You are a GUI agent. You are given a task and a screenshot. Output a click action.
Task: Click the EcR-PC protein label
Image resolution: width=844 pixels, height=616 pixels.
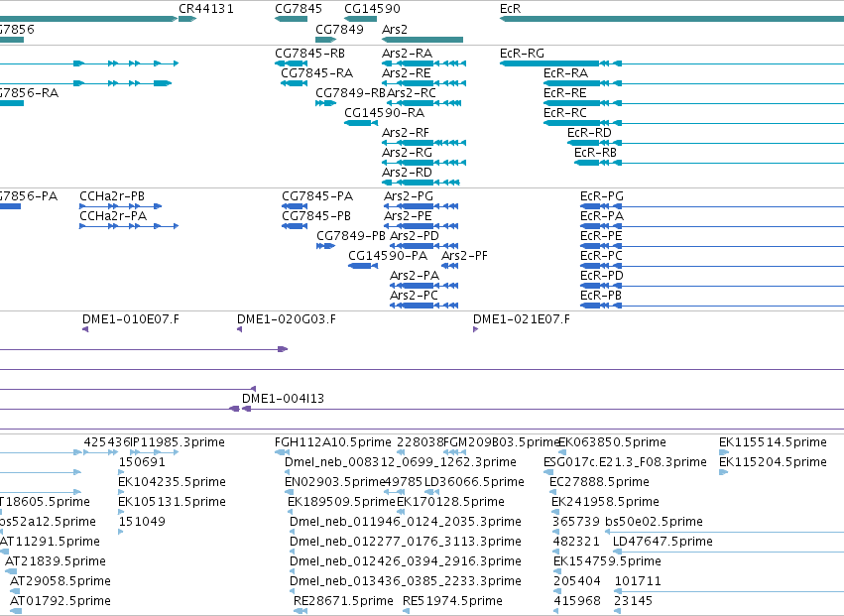click(601, 256)
